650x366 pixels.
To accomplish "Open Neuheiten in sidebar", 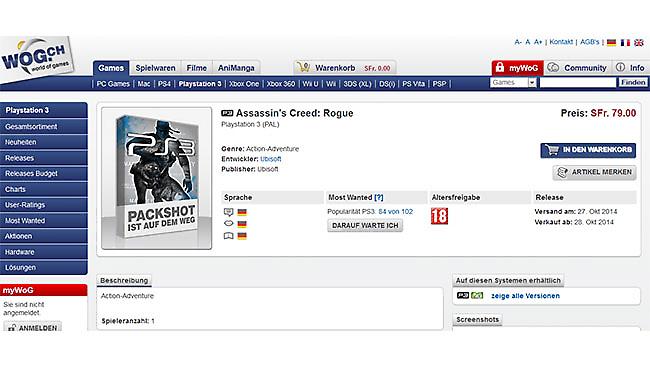I will [x=44, y=142].
